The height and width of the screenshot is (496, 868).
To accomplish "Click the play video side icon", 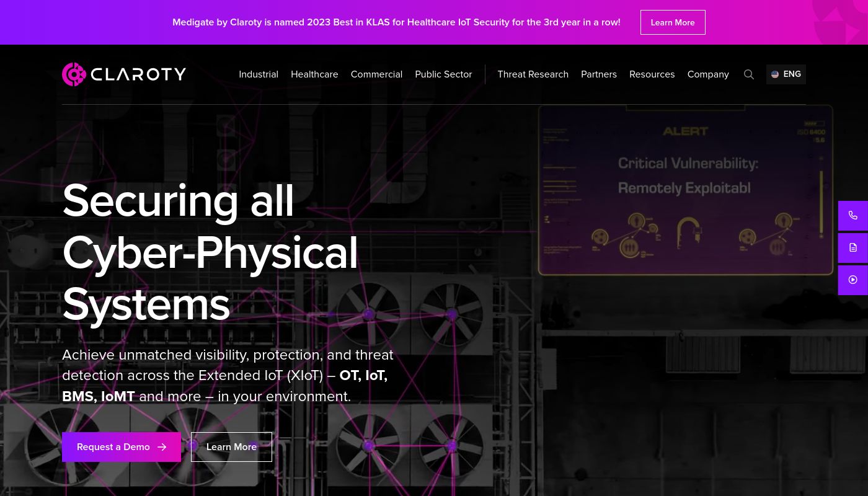I will (853, 280).
